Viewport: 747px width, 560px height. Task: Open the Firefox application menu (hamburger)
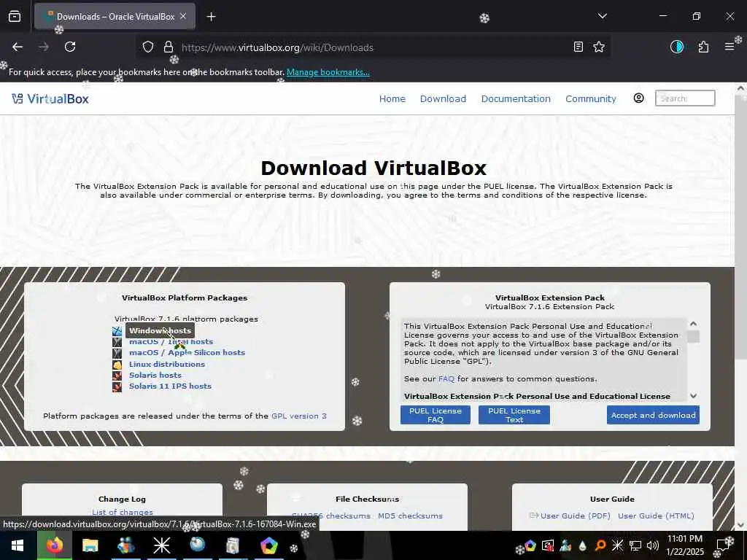point(729,47)
